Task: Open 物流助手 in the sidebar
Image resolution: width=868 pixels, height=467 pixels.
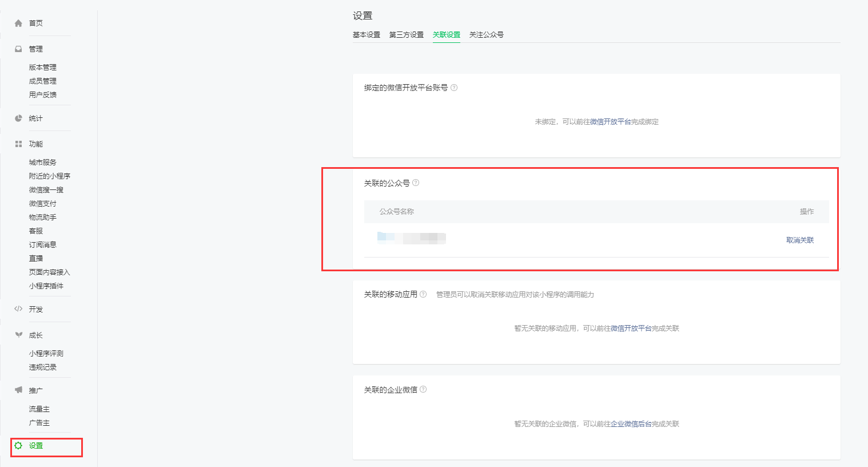Action: pos(43,217)
